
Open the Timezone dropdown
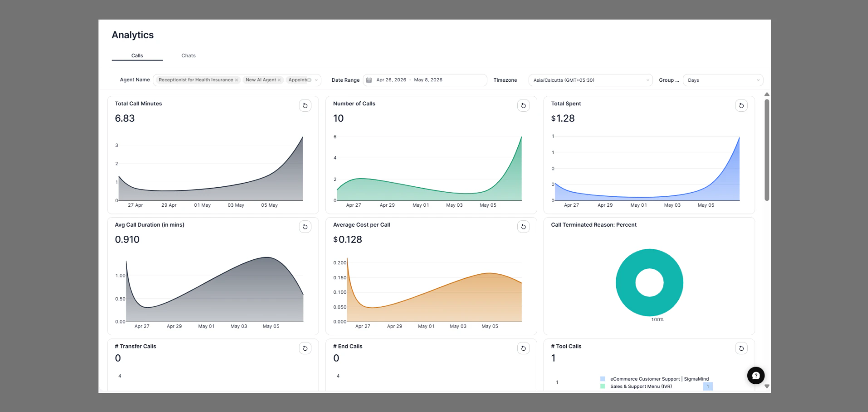[x=590, y=80]
